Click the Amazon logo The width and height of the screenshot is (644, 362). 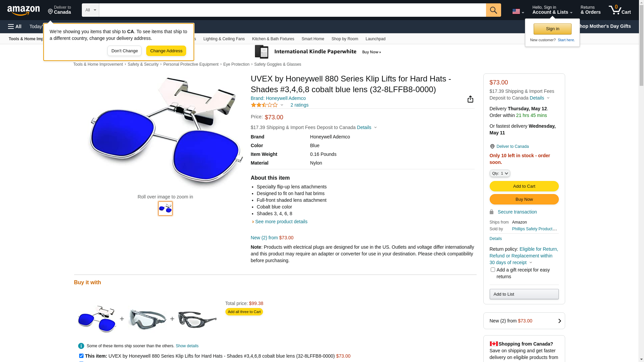pos(23,10)
